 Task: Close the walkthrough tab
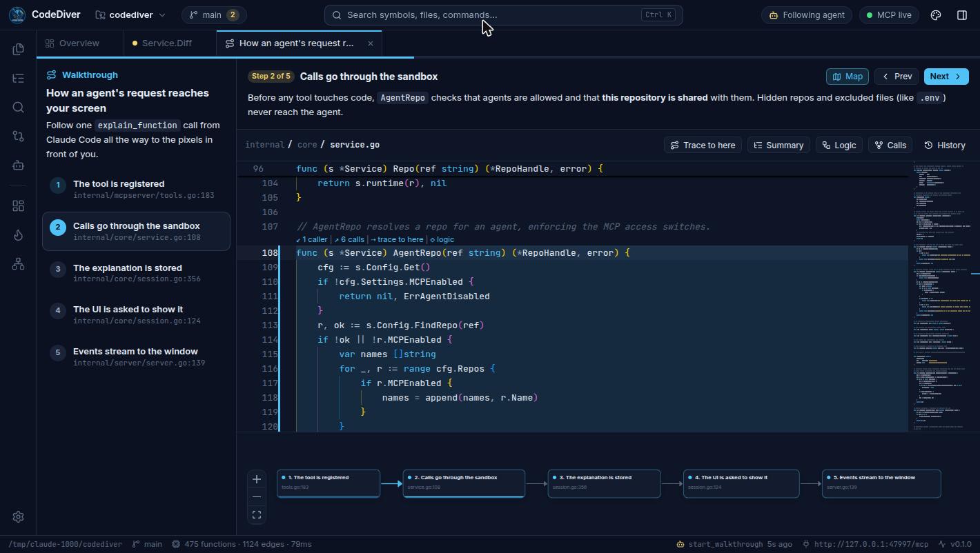[x=371, y=43]
